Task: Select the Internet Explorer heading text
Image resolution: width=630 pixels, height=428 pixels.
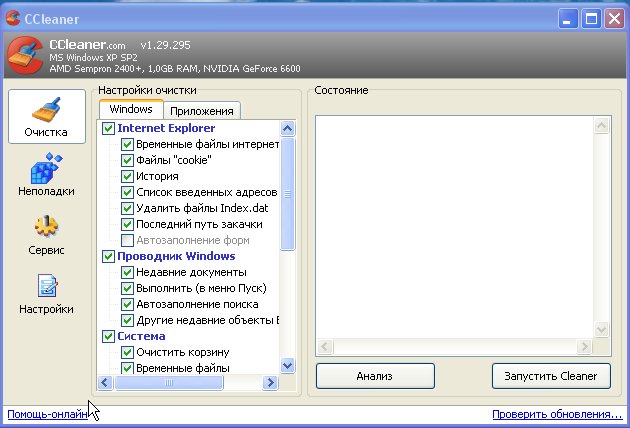Action: 166,128
